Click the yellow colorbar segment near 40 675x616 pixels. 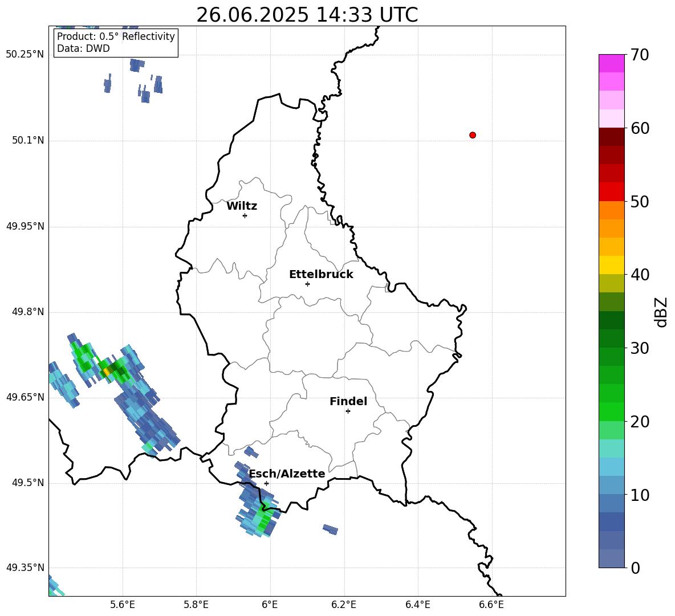(x=611, y=265)
